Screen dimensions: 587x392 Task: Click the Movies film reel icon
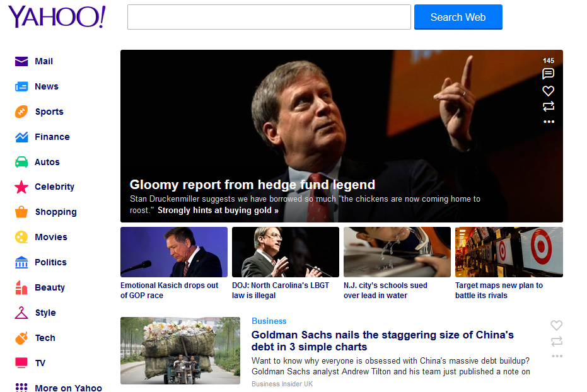tap(21, 237)
